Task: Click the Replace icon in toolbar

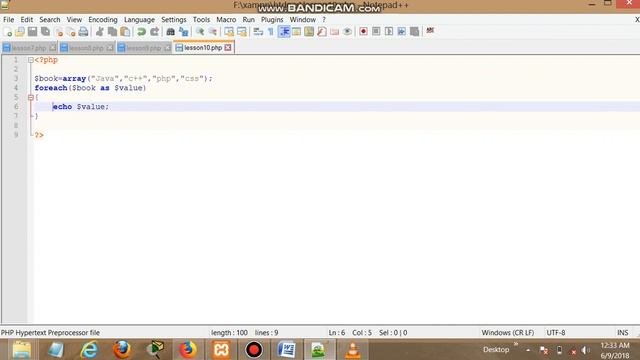Action: [184, 31]
